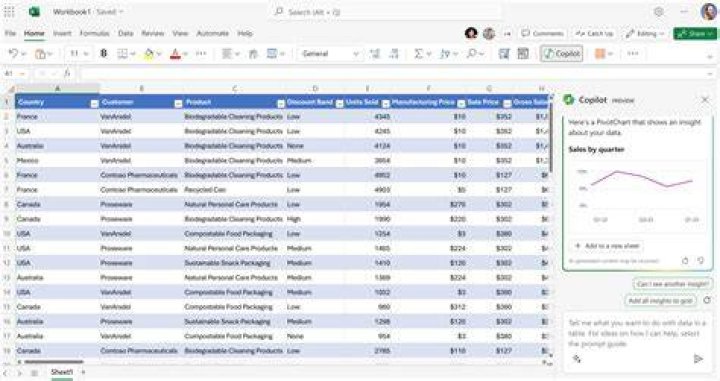This screenshot has width=720, height=381.
Task: Open the Country column filter dropdown
Action: [94, 104]
